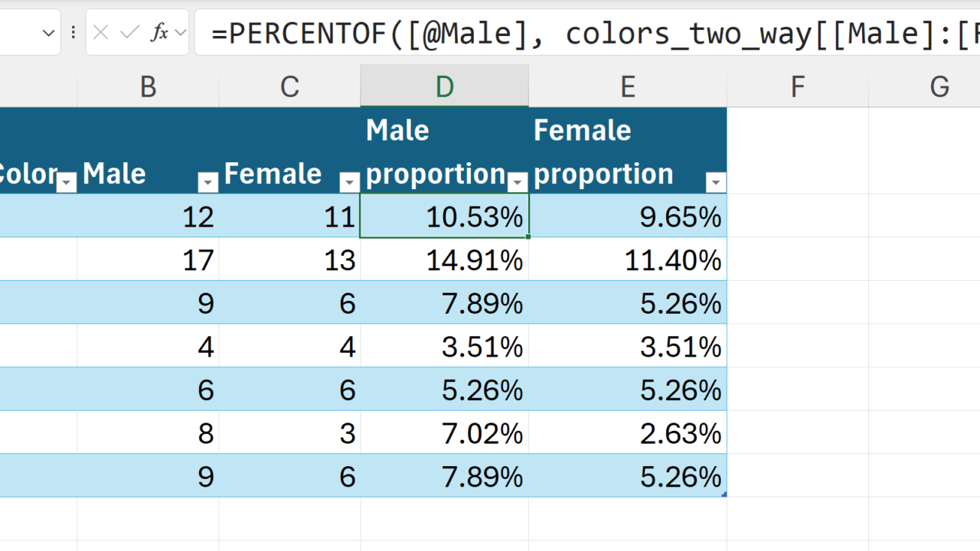Click the three-dot name box resize handle
This screenshot has width=980, height=551.
(x=73, y=32)
